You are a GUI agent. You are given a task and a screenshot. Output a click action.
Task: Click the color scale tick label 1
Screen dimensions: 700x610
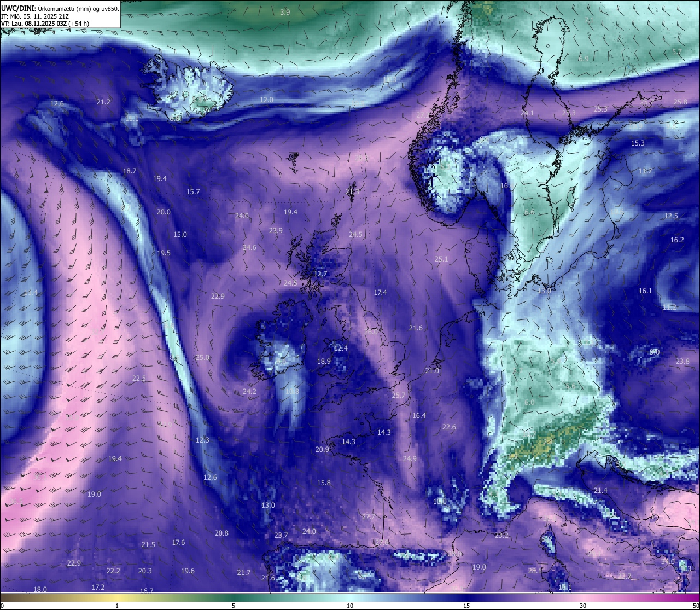pyautogui.click(x=117, y=606)
